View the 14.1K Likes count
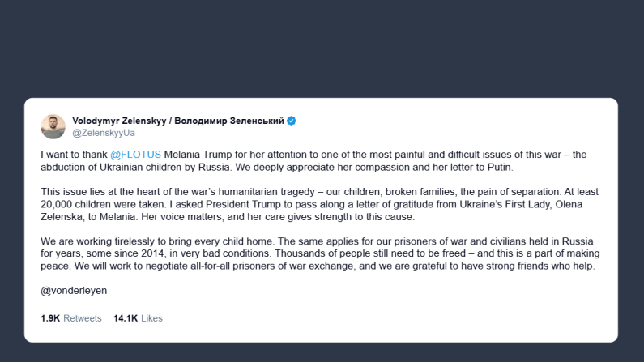The image size is (644, 362). [x=138, y=318]
